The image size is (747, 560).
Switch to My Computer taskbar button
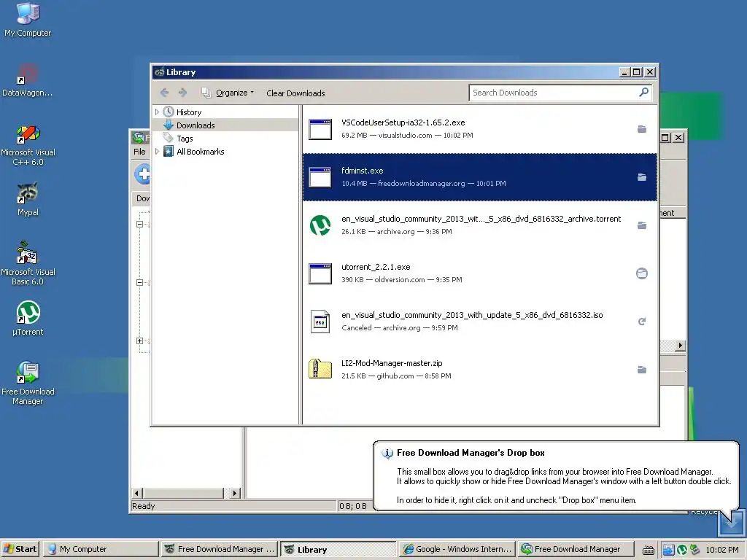pos(100,549)
